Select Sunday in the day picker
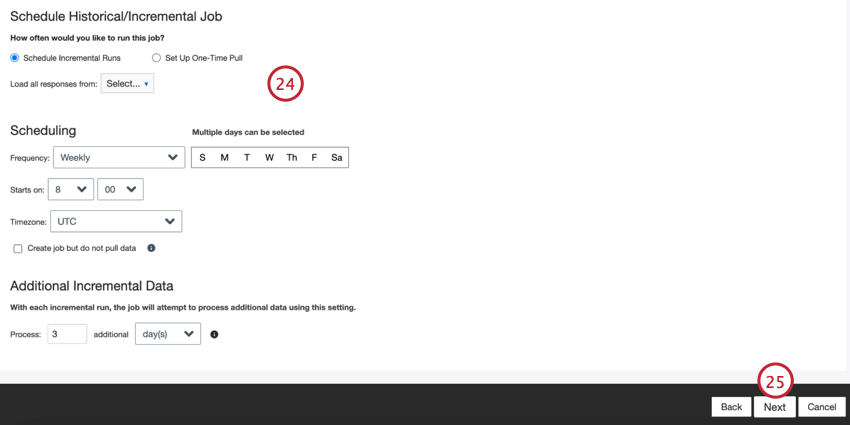This screenshot has height=425, width=850. pyautogui.click(x=202, y=158)
